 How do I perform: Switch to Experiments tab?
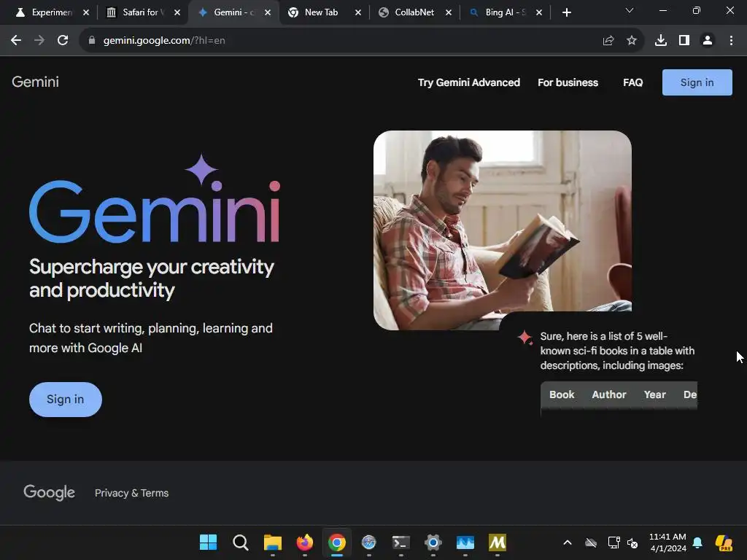pos(44,12)
